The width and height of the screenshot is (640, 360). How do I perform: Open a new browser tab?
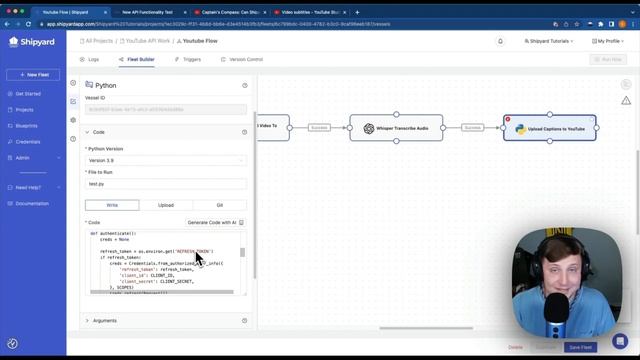[x=357, y=12]
